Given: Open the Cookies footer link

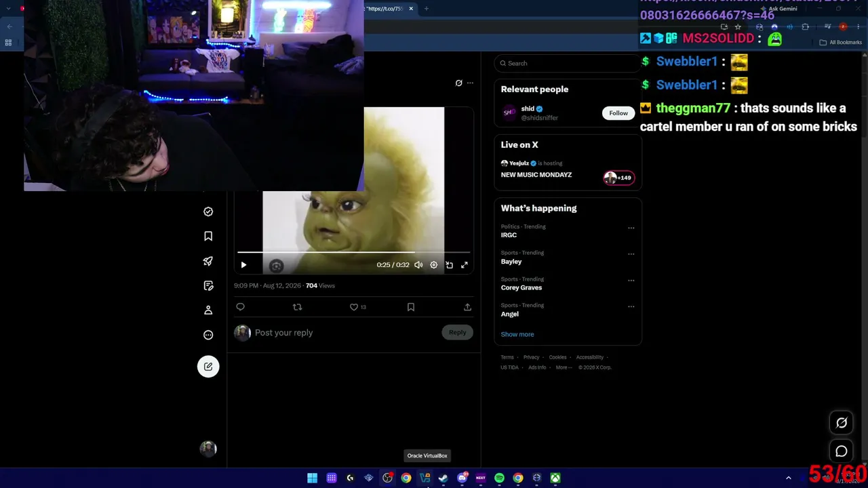Looking at the screenshot, I should 557,357.
